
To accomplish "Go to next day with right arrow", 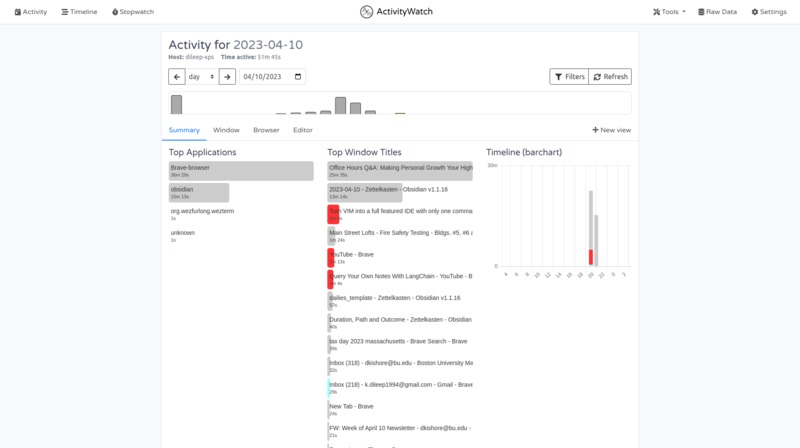I will coord(227,77).
